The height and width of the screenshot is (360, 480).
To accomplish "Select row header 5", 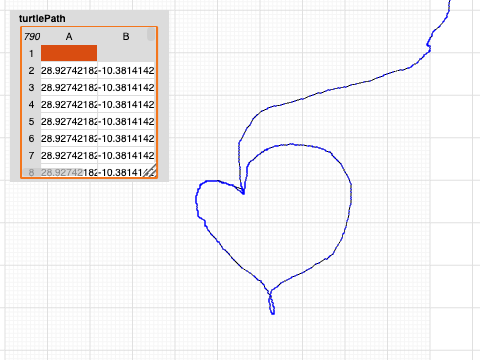I will (31, 121).
